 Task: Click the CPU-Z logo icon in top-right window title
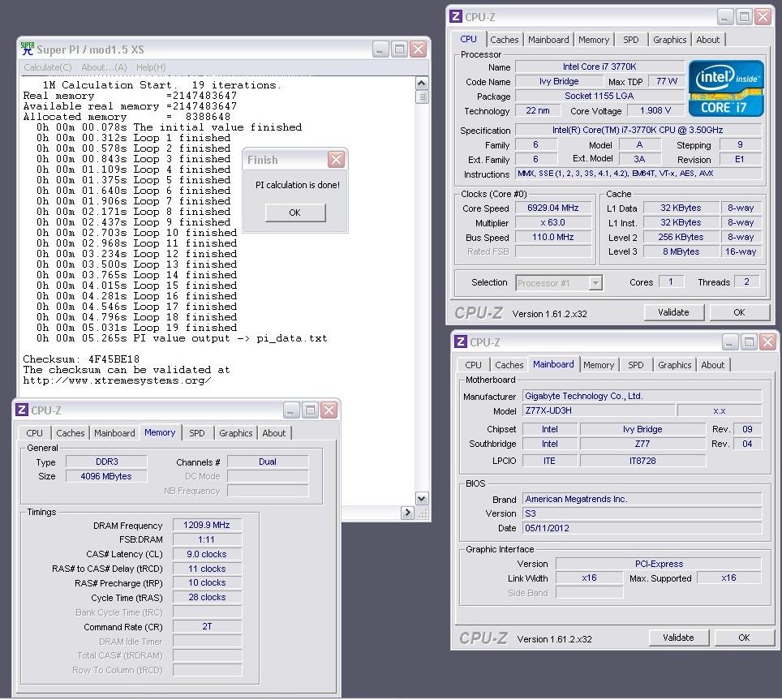(x=455, y=16)
